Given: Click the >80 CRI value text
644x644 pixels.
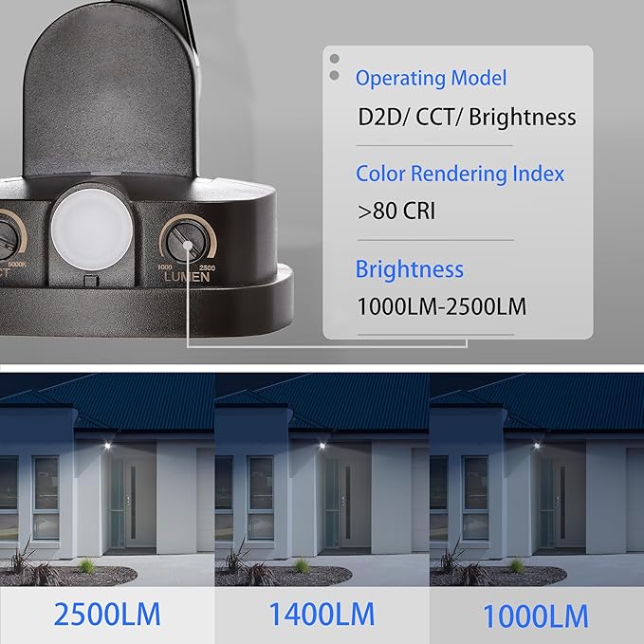Looking at the screenshot, I should (396, 212).
